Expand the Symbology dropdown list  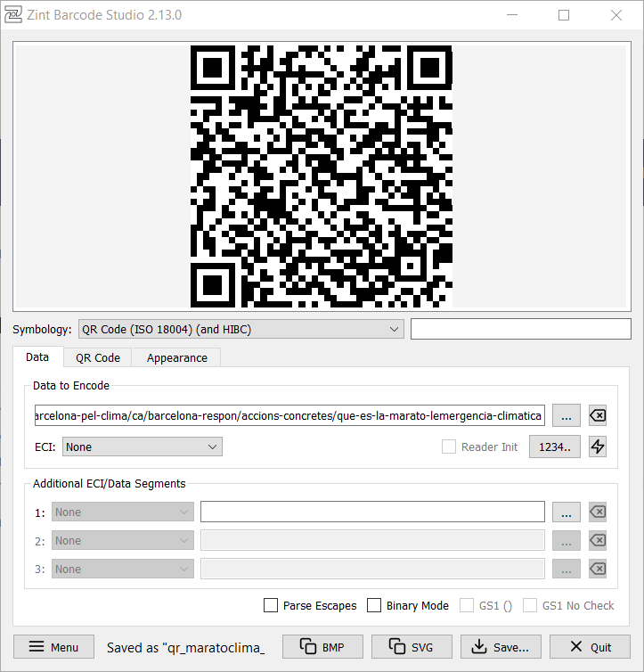click(x=240, y=330)
